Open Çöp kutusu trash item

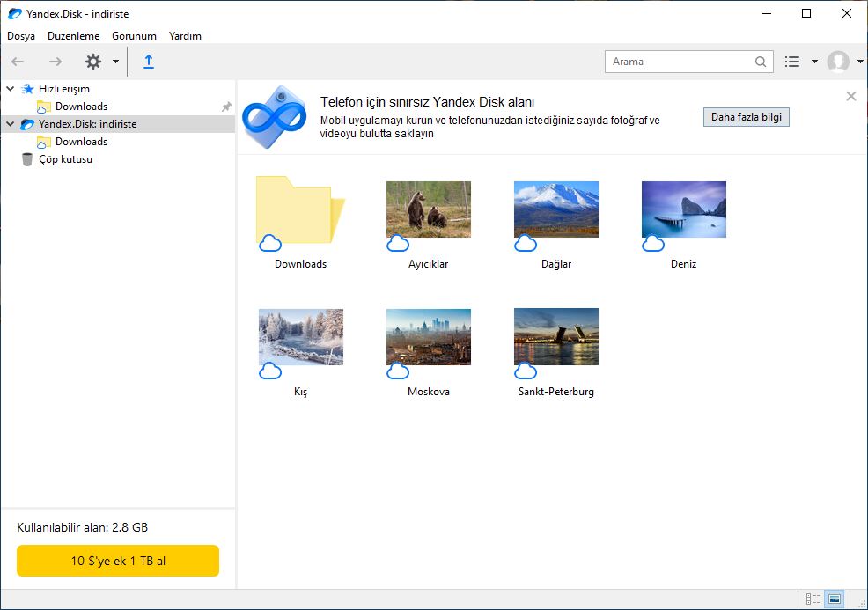65,159
